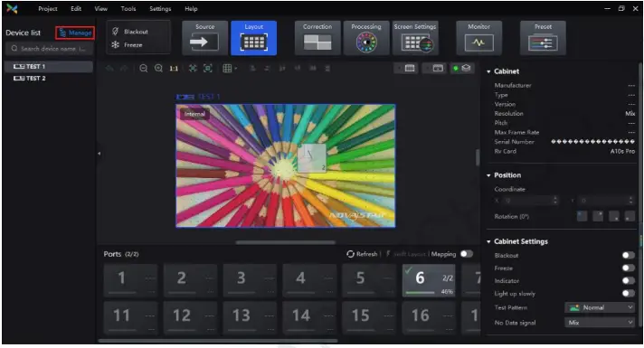Click the Freeze option in the top toolbar
Viewport: 644px width, 348px height.
[x=127, y=44]
